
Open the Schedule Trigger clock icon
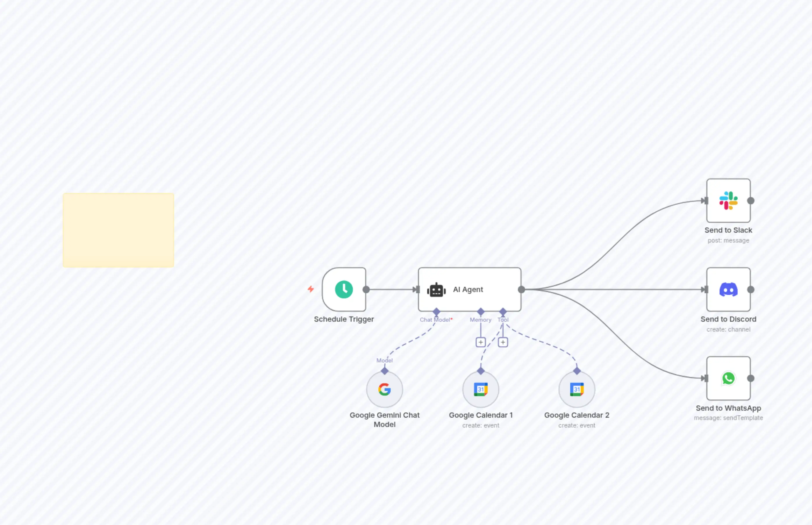[x=344, y=289]
